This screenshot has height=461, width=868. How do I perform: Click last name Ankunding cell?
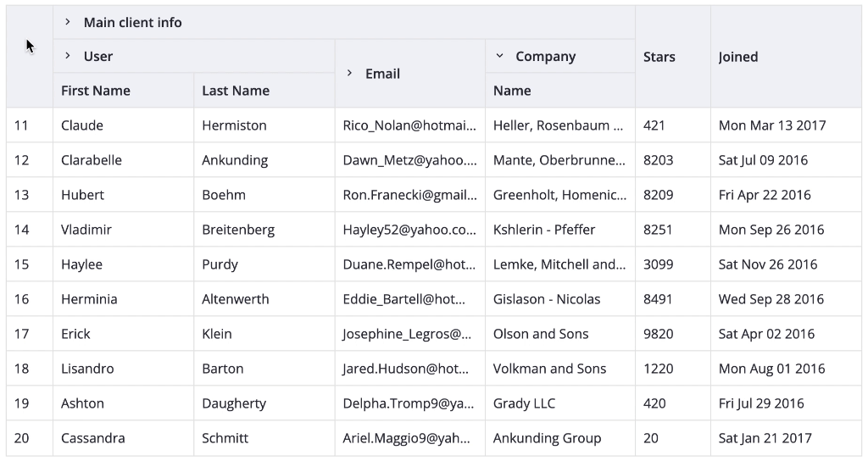pos(264,160)
